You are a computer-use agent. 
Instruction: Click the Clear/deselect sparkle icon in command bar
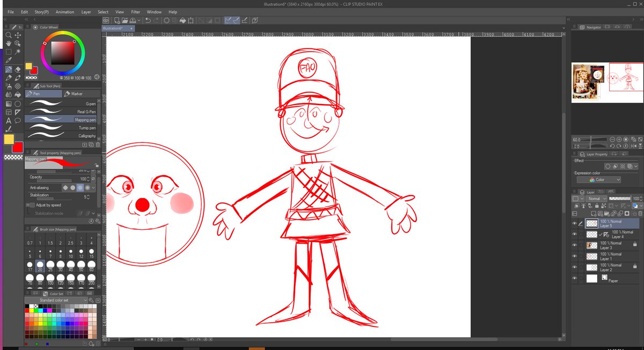166,20
